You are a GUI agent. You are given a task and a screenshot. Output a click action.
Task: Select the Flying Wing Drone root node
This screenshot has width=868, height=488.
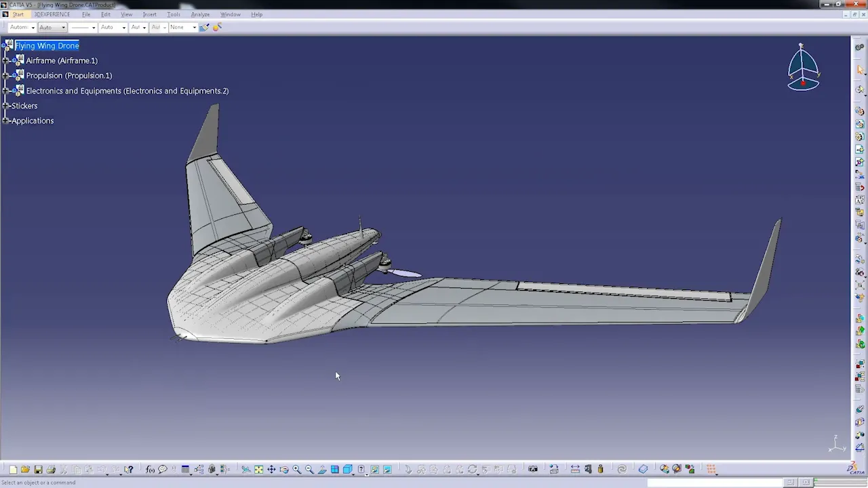(x=47, y=45)
